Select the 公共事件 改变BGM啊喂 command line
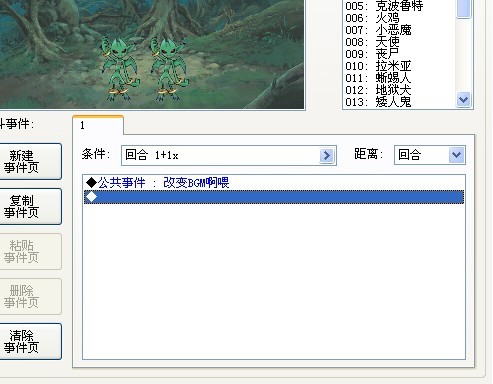 tap(273, 183)
